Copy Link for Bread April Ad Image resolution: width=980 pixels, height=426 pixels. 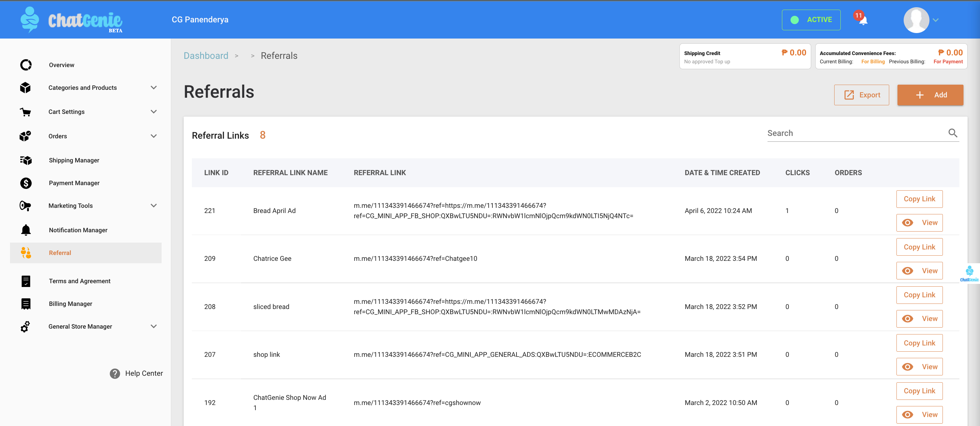click(919, 199)
